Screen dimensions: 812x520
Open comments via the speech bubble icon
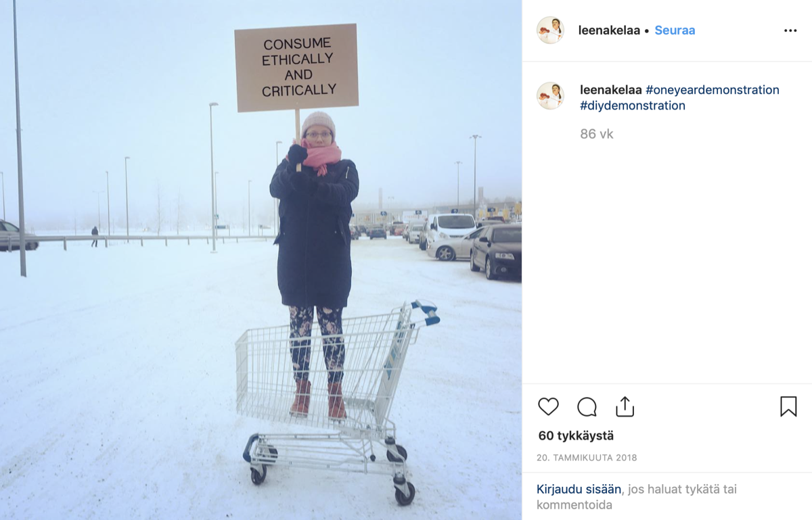(x=587, y=406)
